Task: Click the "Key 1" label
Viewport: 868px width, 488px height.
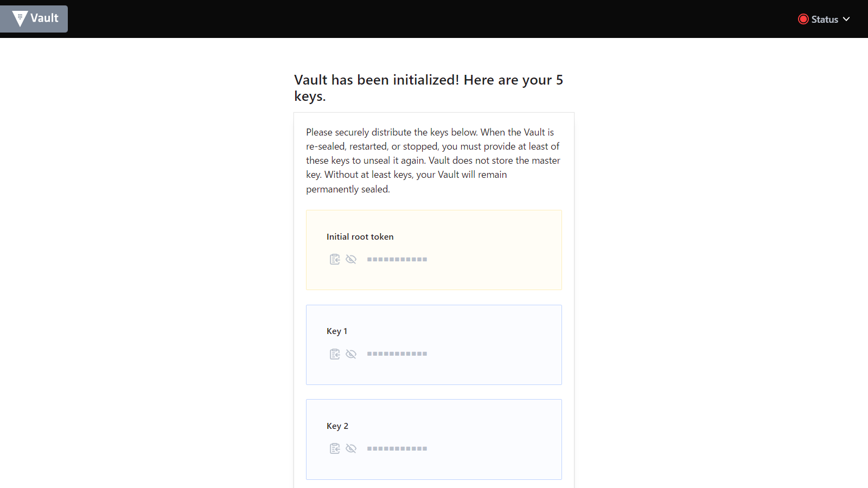Action: pyautogui.click(x=337, y=331)
